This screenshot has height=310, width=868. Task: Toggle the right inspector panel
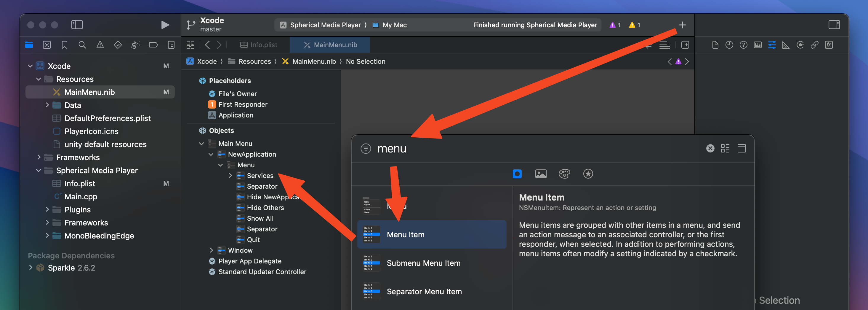(834, 25)
